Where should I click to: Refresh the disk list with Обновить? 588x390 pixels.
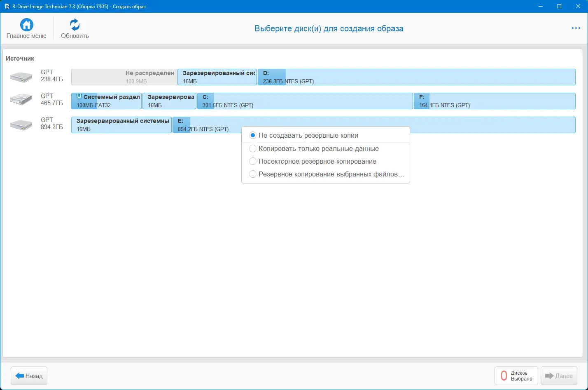[x=75, y=28]
